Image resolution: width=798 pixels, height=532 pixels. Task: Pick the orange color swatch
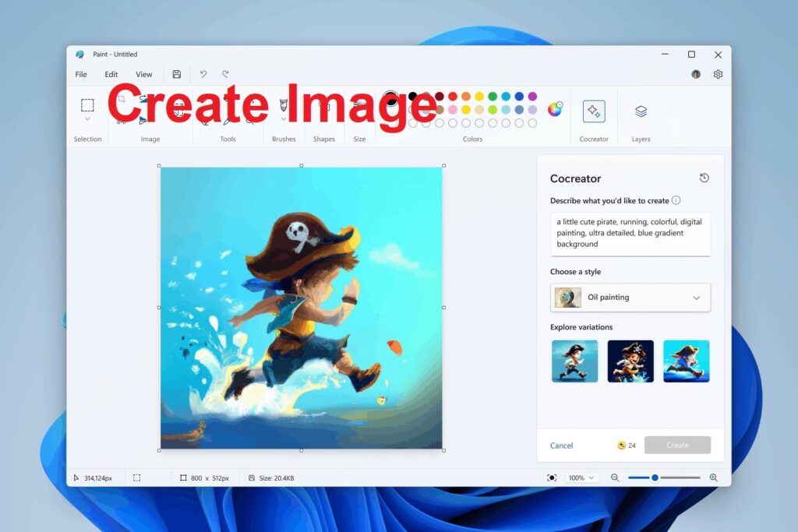tap(466, 96)
